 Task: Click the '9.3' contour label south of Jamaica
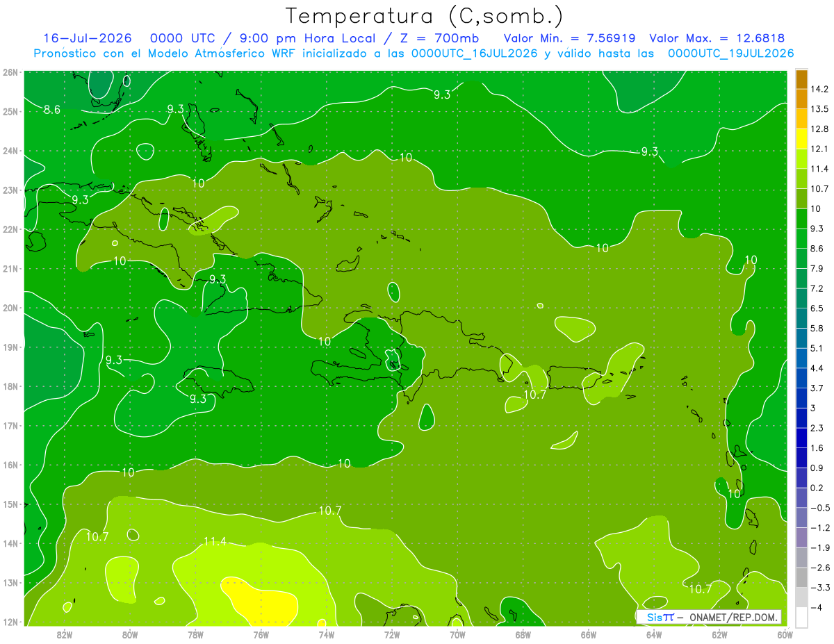198,399
